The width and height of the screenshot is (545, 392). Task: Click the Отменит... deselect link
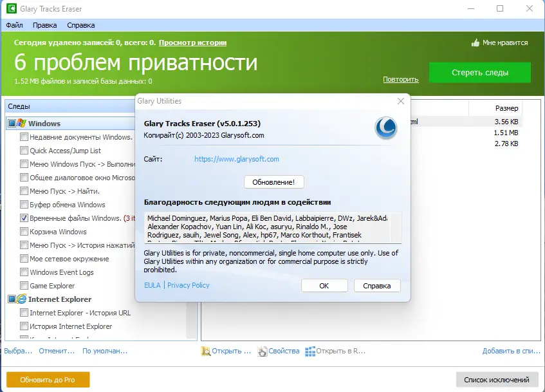click(57, 351)
